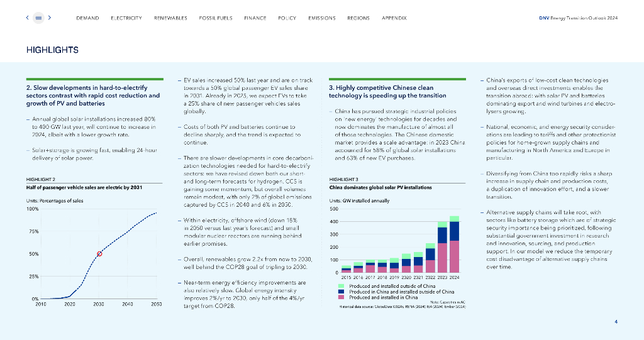Click the HIGHLIGHTS page heading
This screenshot has width=644, height=340.
(x=52, y=49)
